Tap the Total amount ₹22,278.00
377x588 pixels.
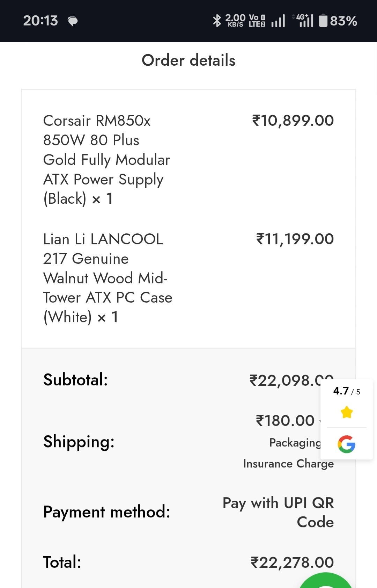click(x=292, y=562)
